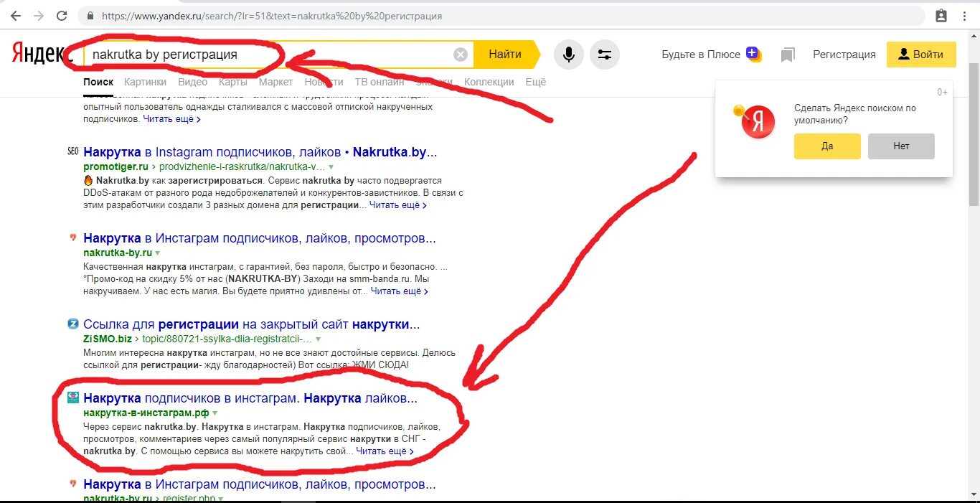Switch to the Видео tab
980x503 pixels.
193,82
